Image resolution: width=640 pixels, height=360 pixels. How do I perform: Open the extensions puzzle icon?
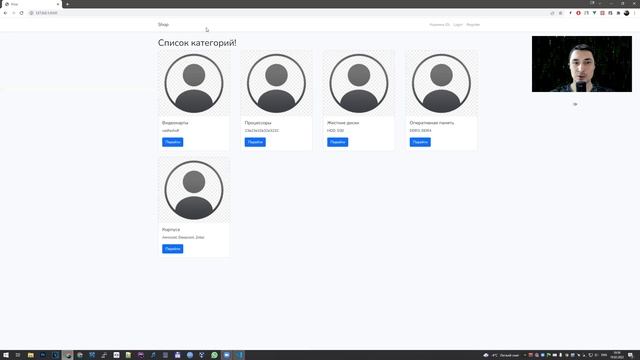click(618, 13)
